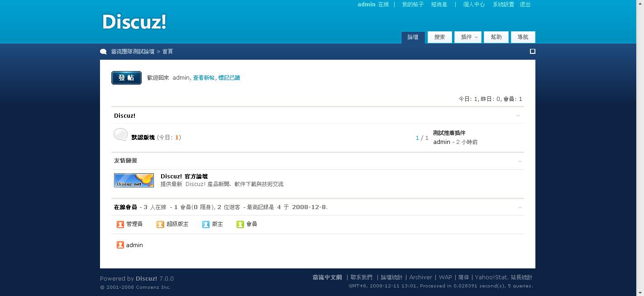Open 系統設置 in top bar
This screenshot has height=296, width=644.
click(503, 5)
